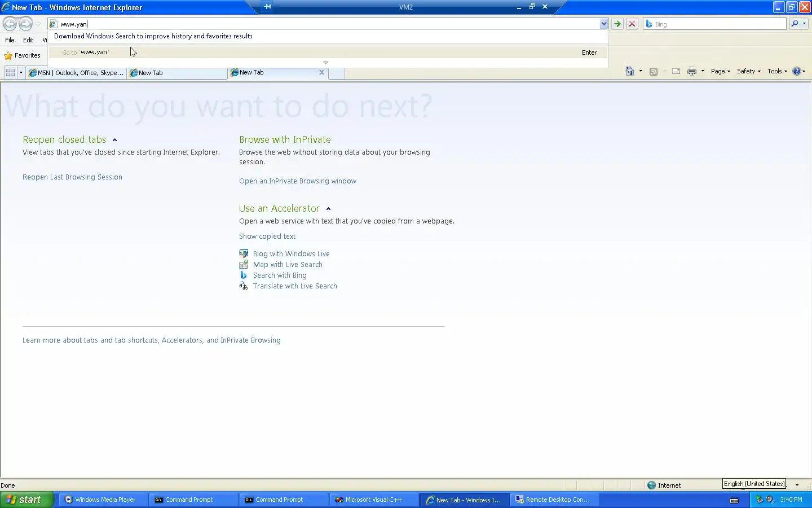This screenshot has width=812, height=508.
Task: Click Translate with Live Search link
Action: [x=295, y=286]
